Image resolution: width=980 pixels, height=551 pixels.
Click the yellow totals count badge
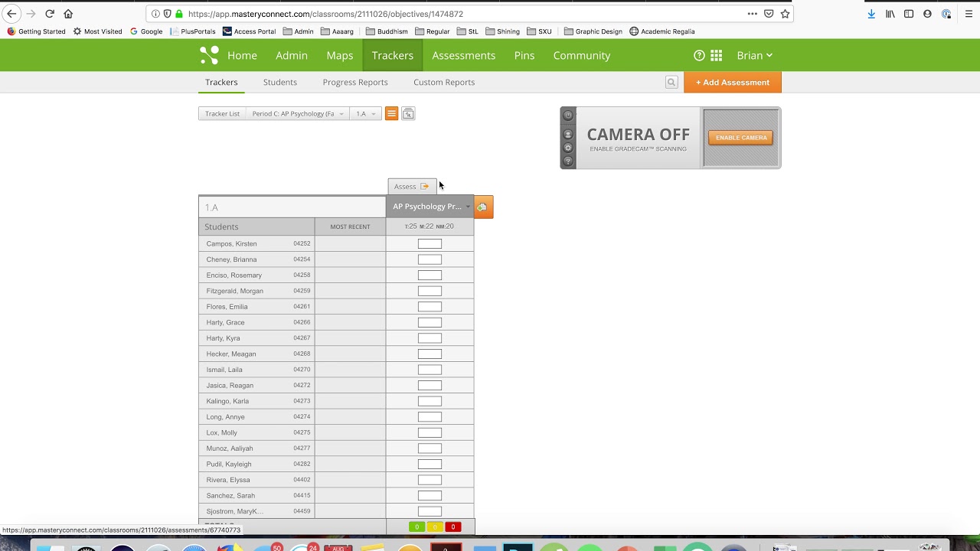coord(435,527)
